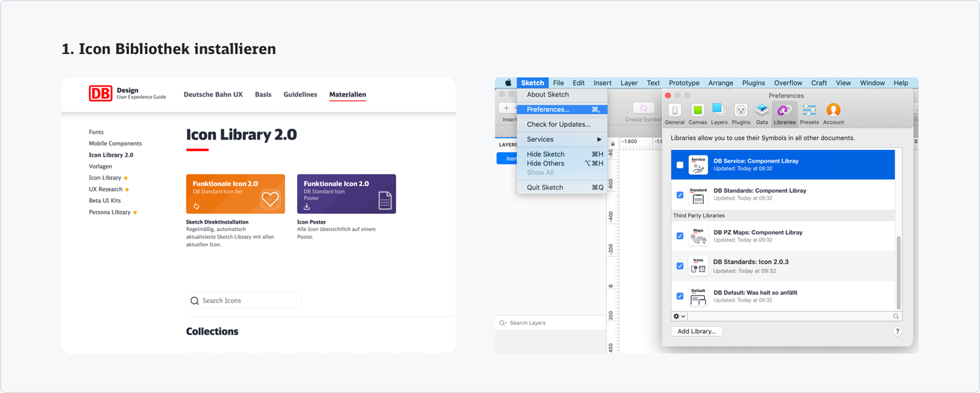This screenshot has width=980, height=393.
Task: Open the gear dropdown below library list
Action: tap(679, 316)
